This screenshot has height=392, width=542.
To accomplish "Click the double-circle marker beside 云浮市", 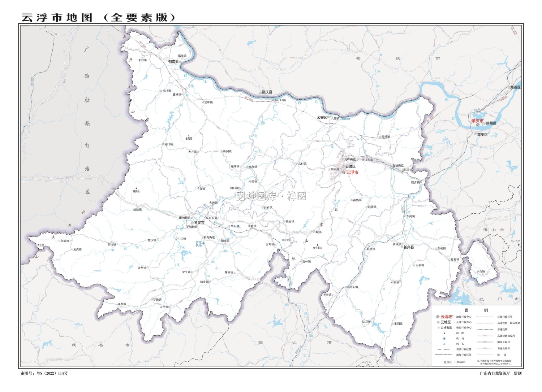I will (344, 173).
